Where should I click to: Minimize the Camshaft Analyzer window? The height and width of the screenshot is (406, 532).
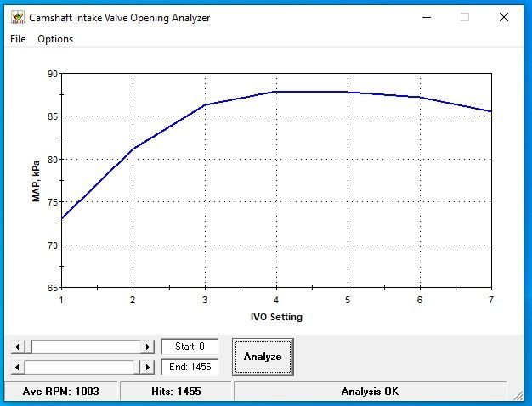[425, 17]
